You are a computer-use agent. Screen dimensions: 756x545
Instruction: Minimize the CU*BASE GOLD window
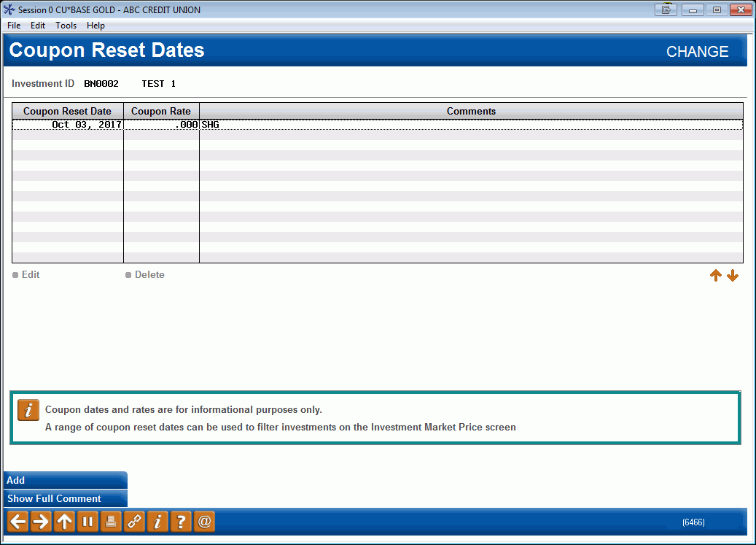pos(693,9)
